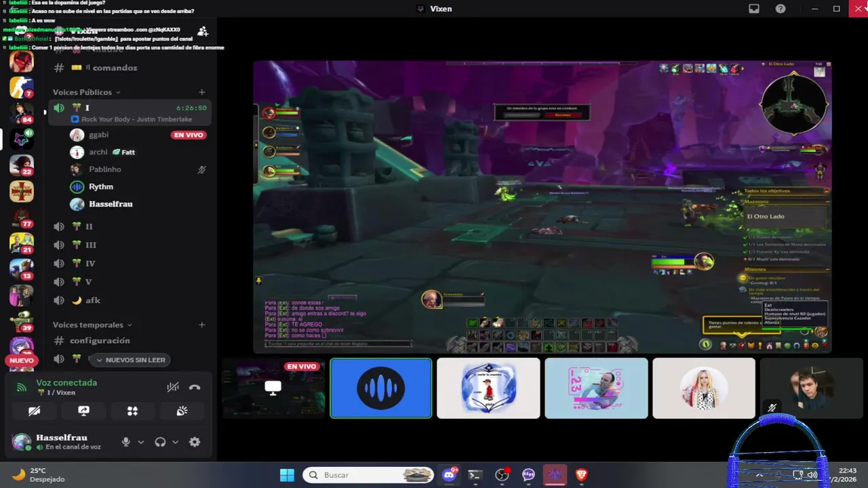Open the I / Vixen channel link
This screenshot has width=868, height=488.
click(56, 393)
